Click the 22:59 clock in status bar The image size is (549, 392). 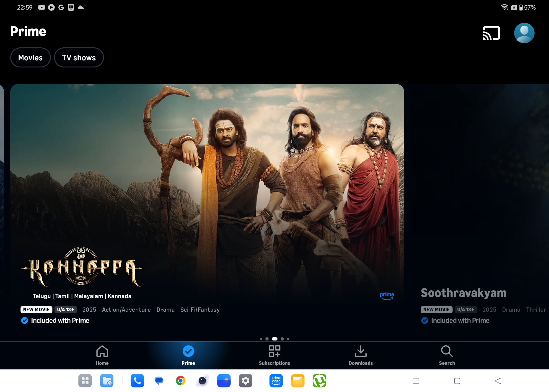[x=25, y=8]
